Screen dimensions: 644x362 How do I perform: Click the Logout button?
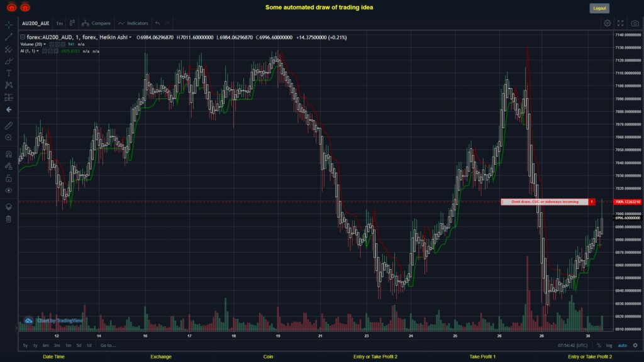tap(599, 8)
